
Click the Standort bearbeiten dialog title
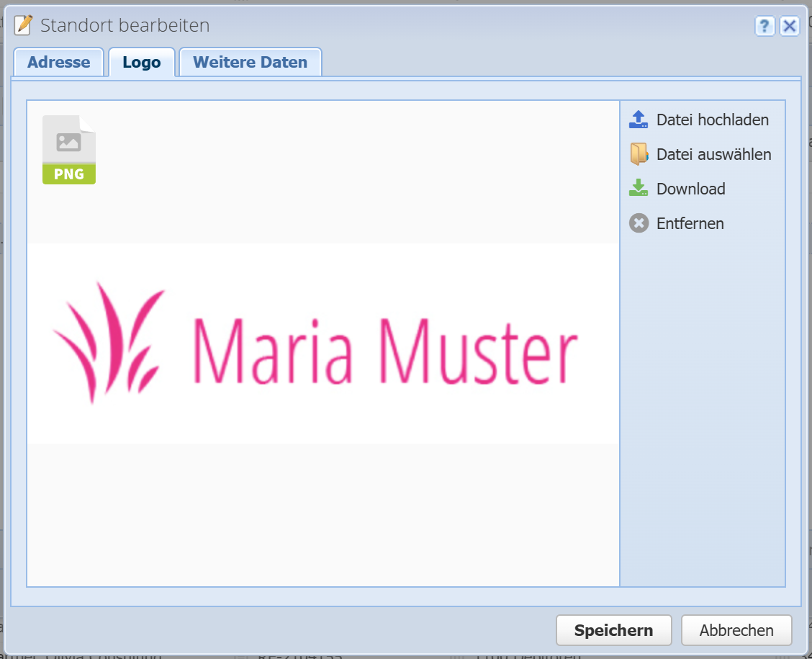coord(125,26)
